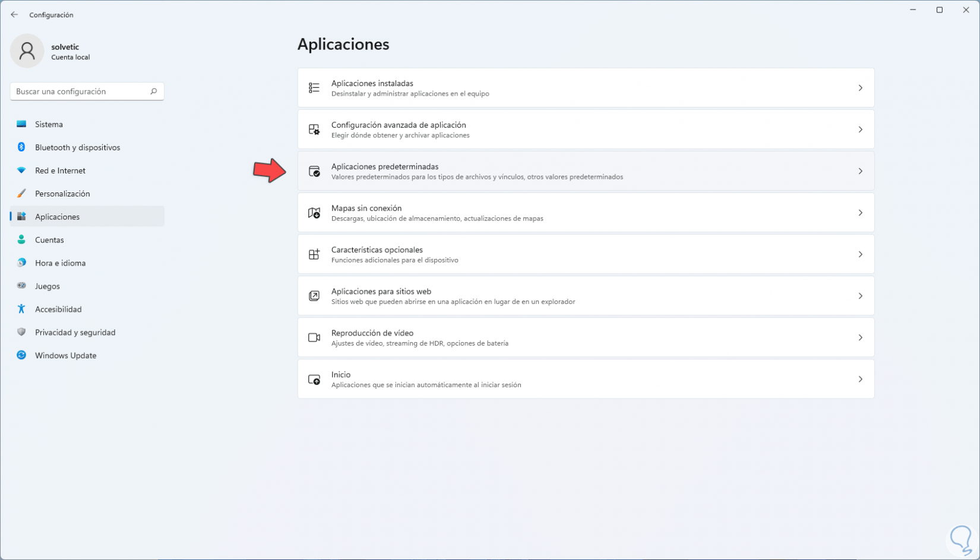Click the Mapas sin conexión map icon
The image size is (980, 560).
pyautogui.click(x=314, y=213)
